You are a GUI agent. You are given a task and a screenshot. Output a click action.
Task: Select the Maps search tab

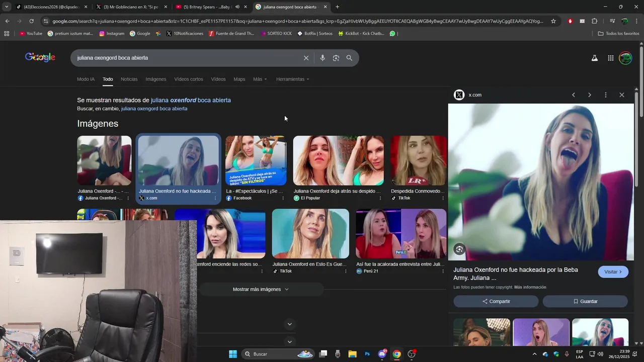click(239, 79)
